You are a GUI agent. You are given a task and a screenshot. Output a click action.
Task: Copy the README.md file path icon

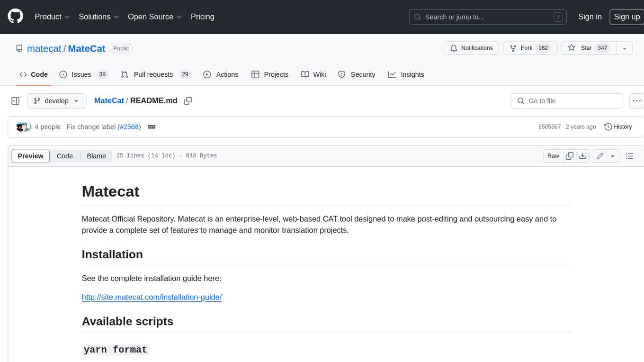pyautogui.click(x=188, y=101)
